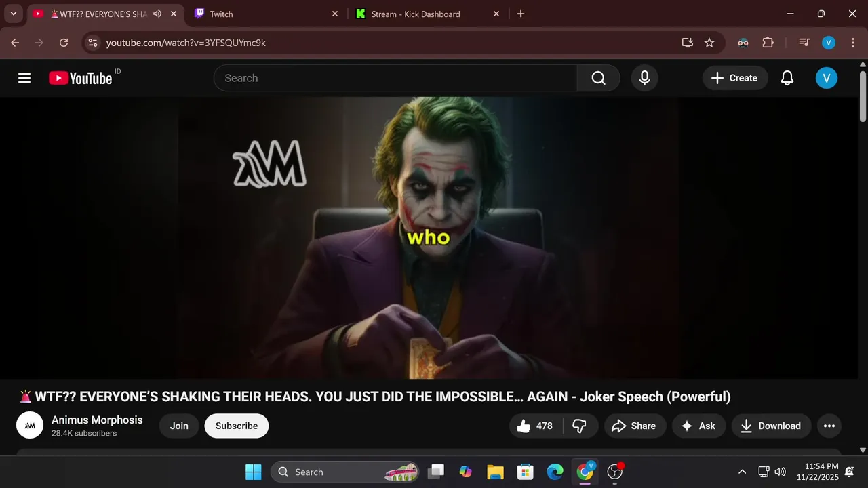Close the Kick Dashboard tab
Viewport: 868px width, 488px height.
point(496,14)
